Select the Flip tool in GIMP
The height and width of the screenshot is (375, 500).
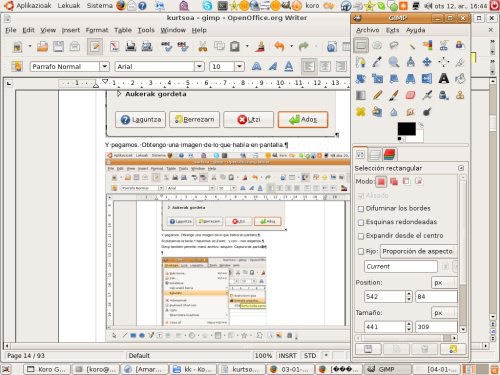[427, 79]
